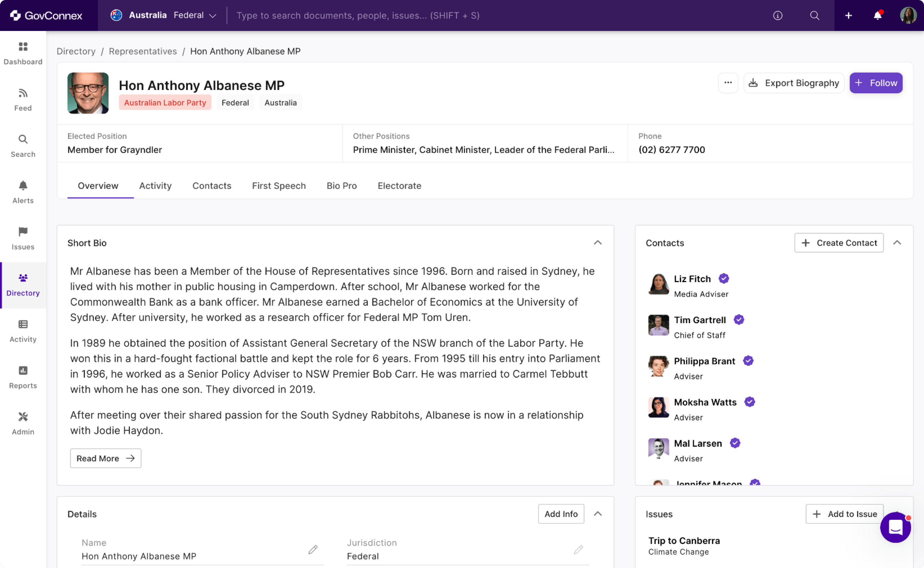Click the top search input field

(357, 15)
